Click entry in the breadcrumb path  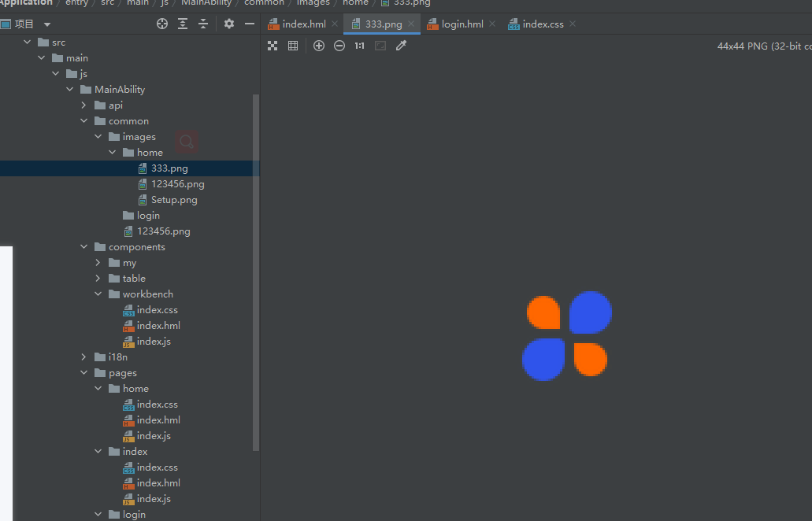76,3
